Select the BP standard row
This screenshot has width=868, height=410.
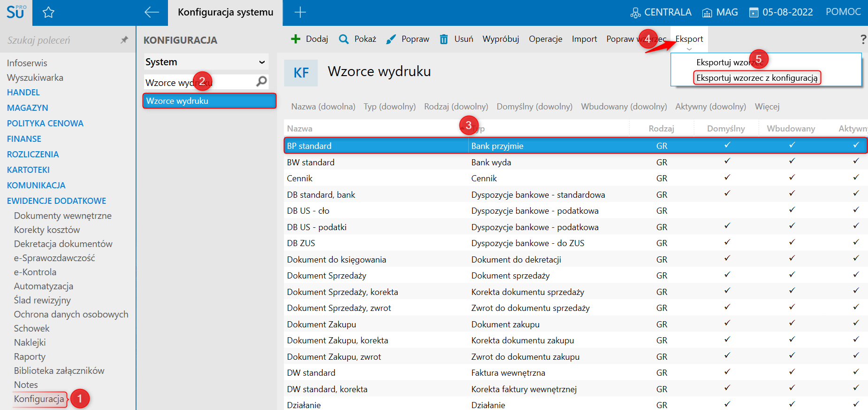[576, 146]
